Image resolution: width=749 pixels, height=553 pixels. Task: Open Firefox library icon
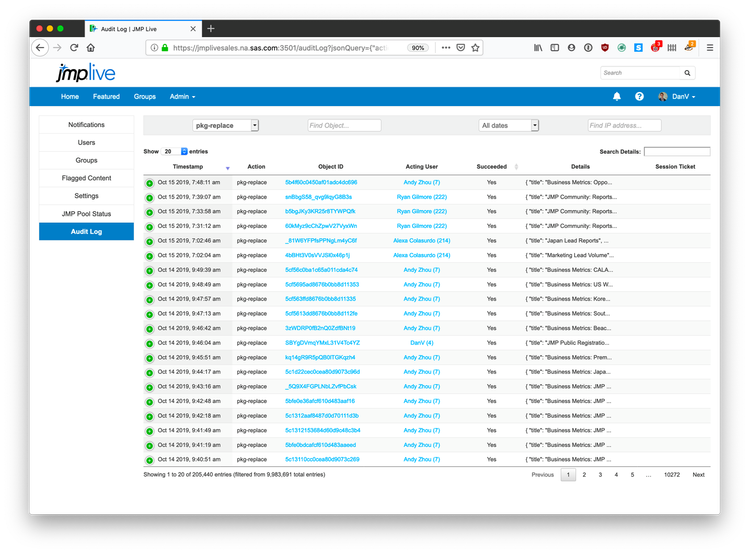tap(538, 48)
